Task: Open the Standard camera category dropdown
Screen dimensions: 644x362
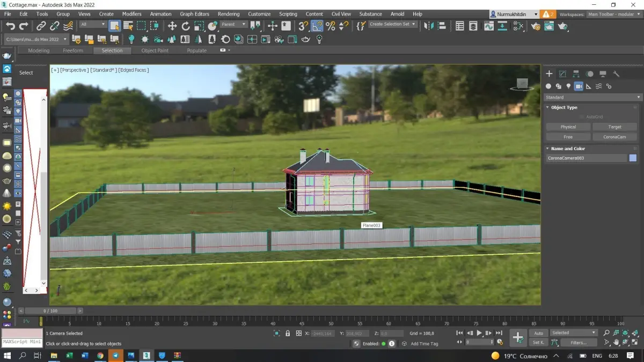Action: [x=593, y=97]
